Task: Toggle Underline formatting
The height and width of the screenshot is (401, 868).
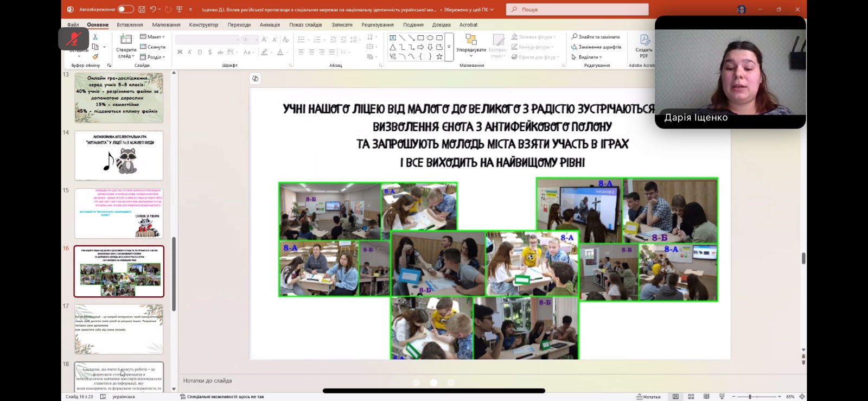Action: click(200, 52)
